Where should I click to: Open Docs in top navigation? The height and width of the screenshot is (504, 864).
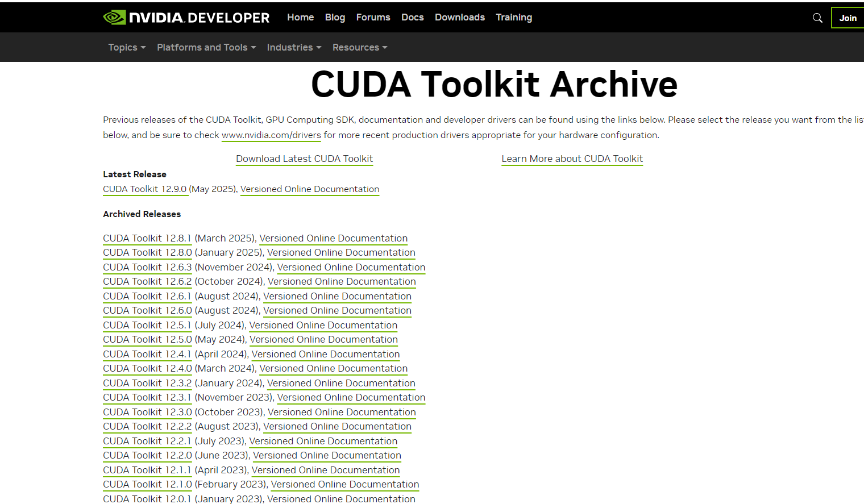point(412,17)
